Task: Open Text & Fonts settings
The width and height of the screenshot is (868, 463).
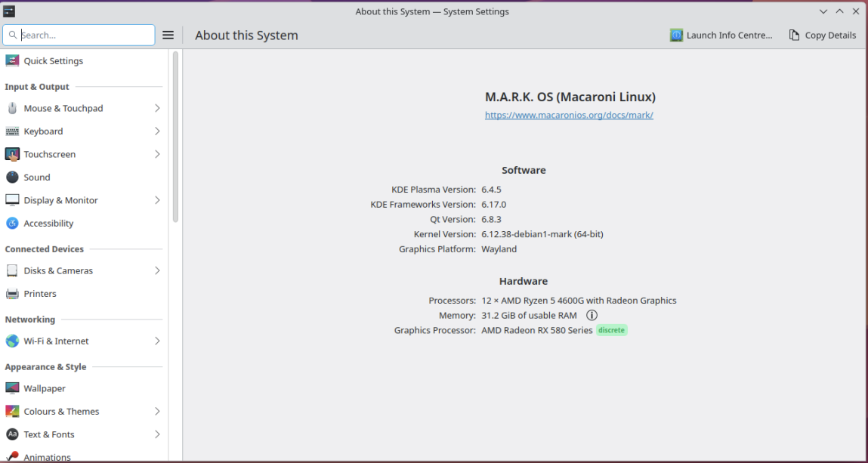Action: [x=49, y=435]
